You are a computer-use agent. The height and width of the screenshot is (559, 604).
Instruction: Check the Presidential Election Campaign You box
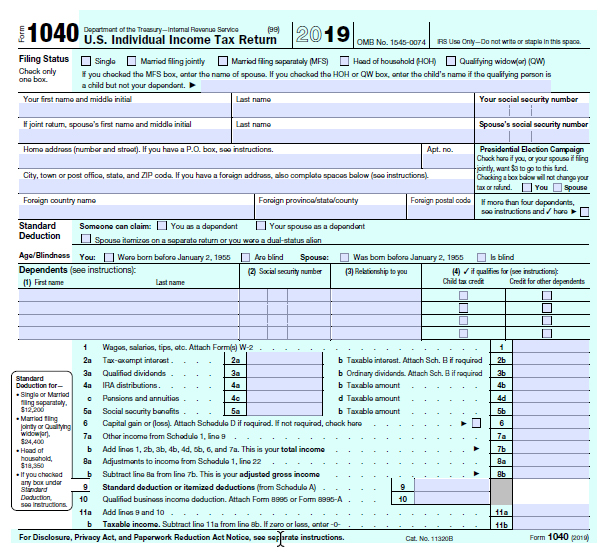point(527,188)
